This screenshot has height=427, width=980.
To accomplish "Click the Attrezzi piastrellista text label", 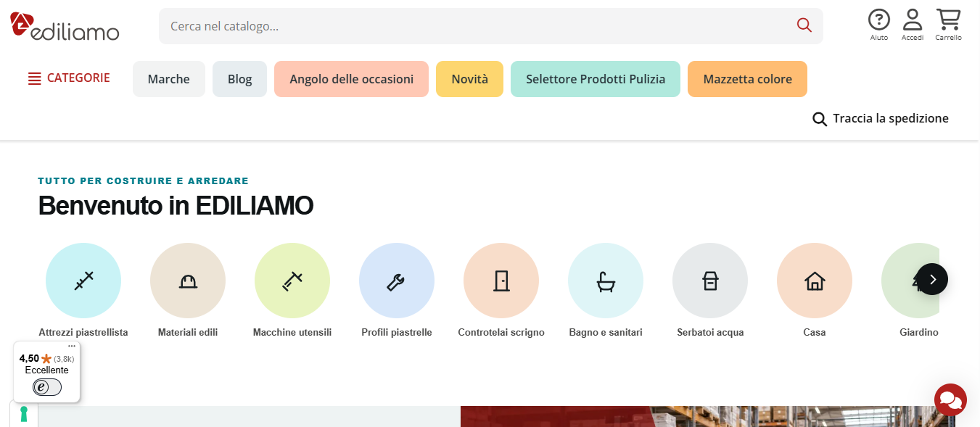I will click(83, 332).
